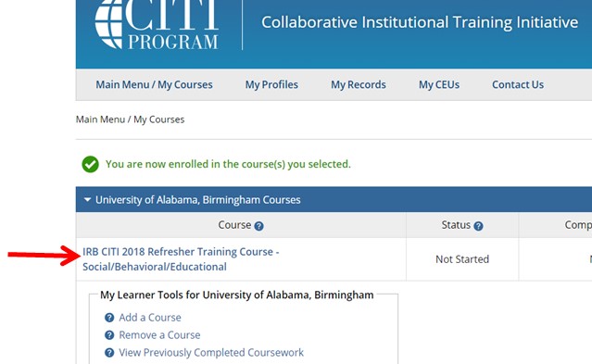This screenshot has width=592, height=364.
Task: Click question icon beside View Previously Completed Coursework
Action: (x=109, y=353)
